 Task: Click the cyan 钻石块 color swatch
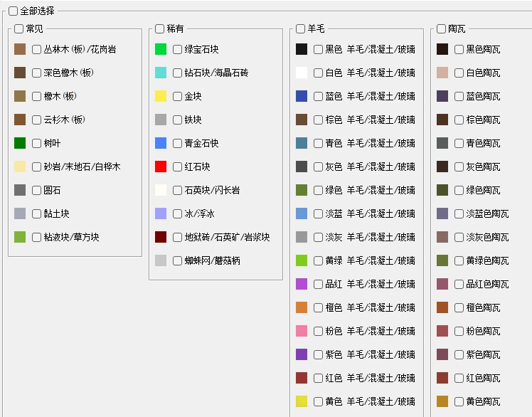(161, 73)
